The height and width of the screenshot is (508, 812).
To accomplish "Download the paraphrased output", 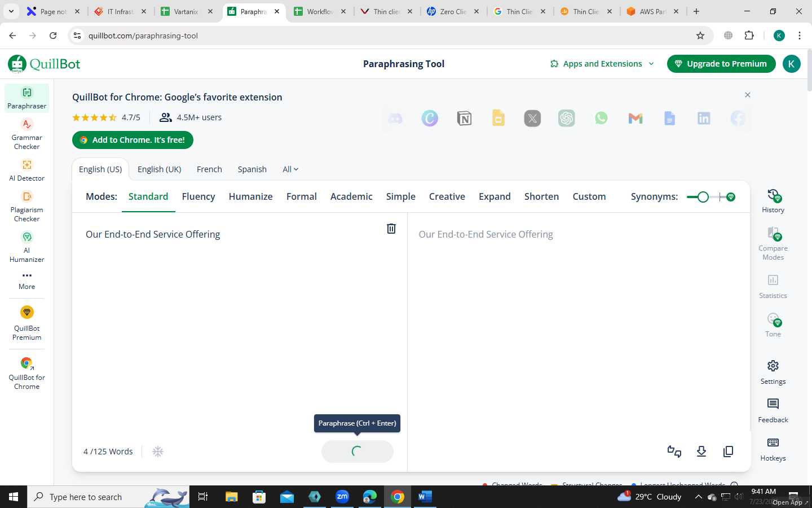I will click(x=701, y=452).
